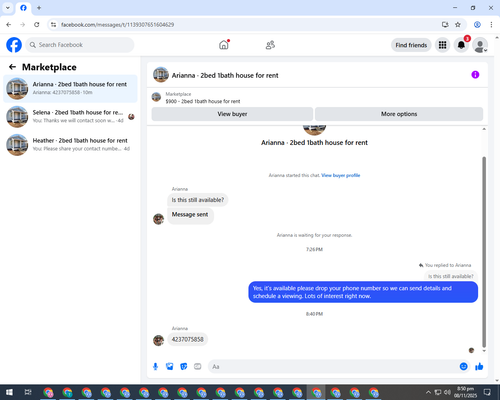Click the Find friends button

pos(411,45)
